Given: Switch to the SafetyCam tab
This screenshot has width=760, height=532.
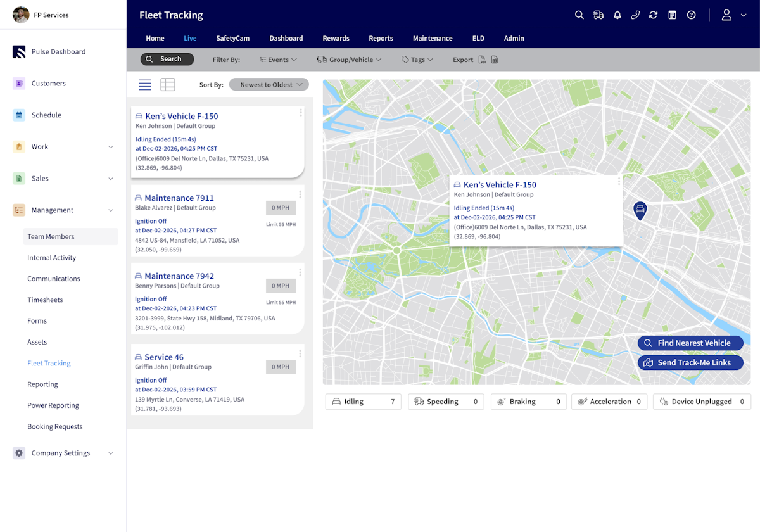Looking at the screenshot, I should click(232, 38).
